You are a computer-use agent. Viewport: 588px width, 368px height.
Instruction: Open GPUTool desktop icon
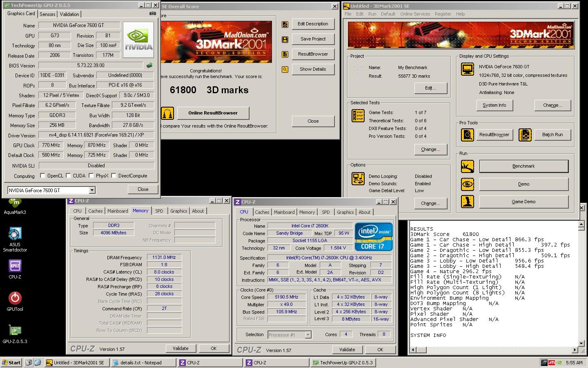click(15, 301)
